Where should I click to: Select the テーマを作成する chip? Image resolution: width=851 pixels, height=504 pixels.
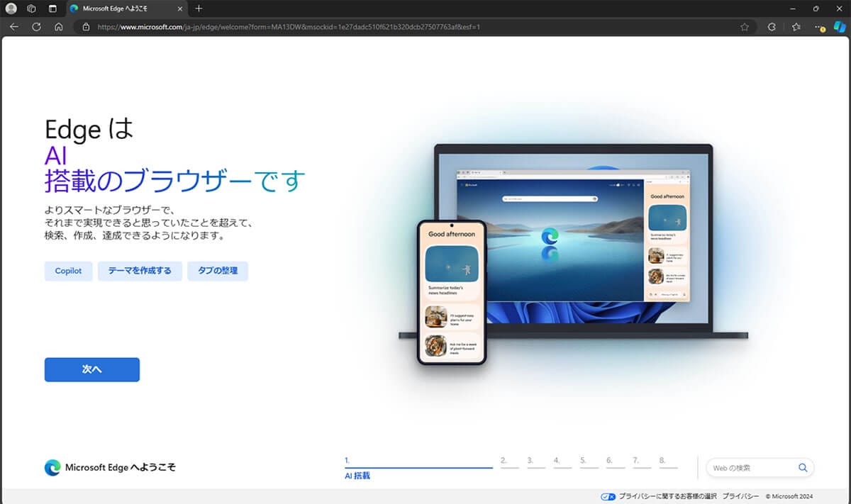tap(140, 271)
